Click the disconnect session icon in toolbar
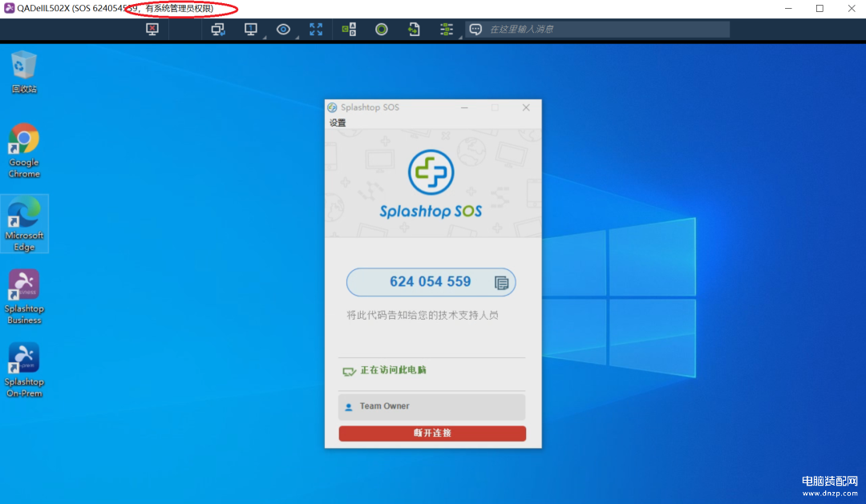Image resolution: width=866 pixels, height=504 pixels. coord(152,30)
